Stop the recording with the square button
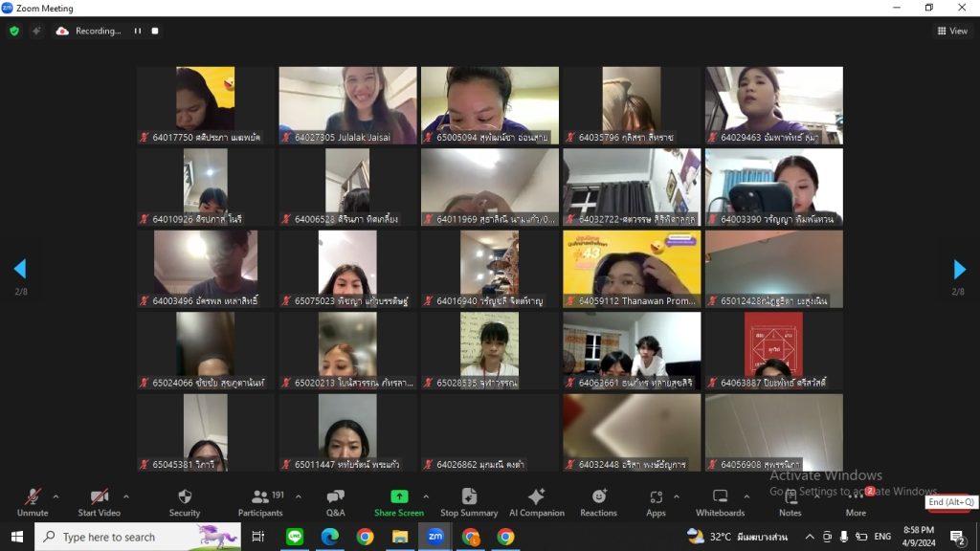 click(x=155, y=31)
